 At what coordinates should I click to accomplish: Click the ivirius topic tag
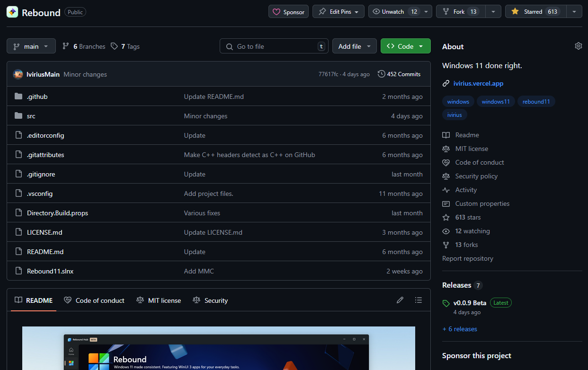click(454, 115)
